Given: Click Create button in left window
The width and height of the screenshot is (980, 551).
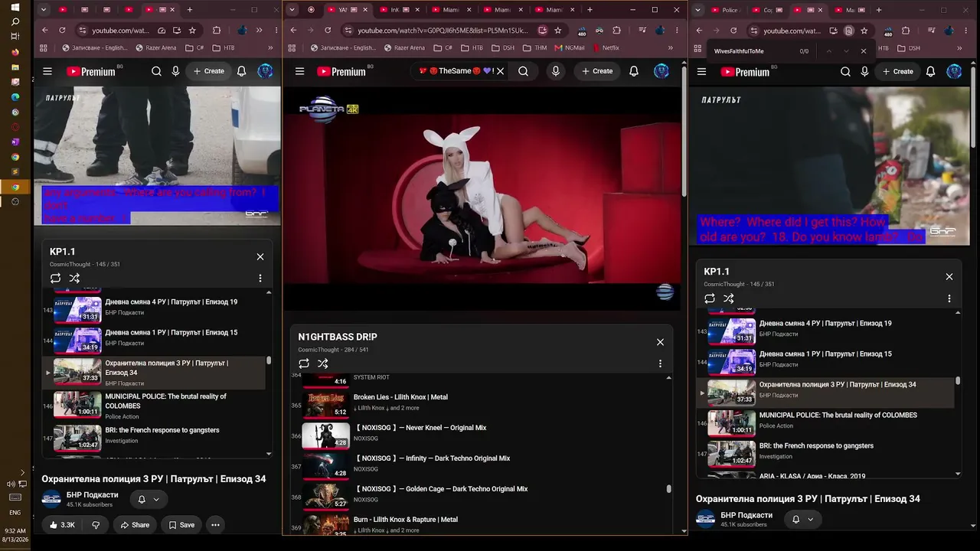Looking at the screenshot, I should point(209,71).
